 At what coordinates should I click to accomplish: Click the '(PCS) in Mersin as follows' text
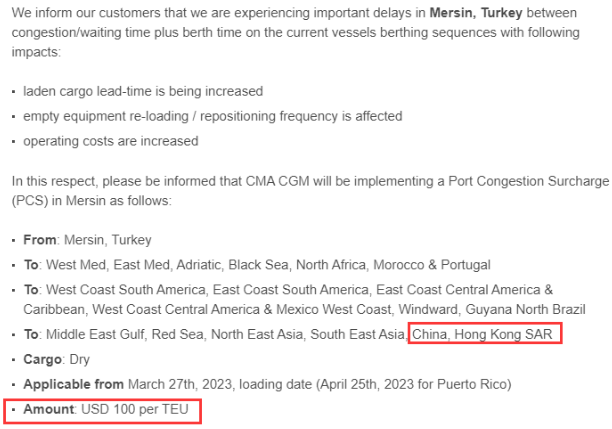pos(91,201)
